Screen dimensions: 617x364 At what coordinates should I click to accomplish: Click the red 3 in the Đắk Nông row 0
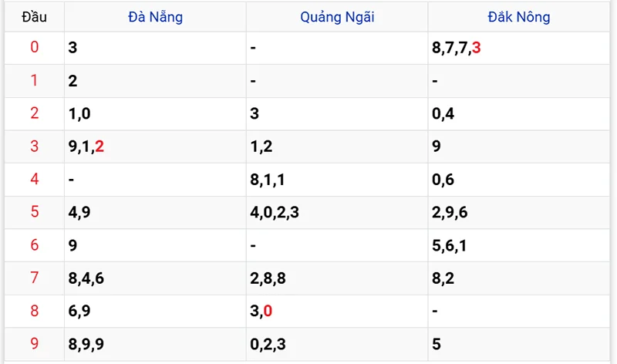click(477, 49)
